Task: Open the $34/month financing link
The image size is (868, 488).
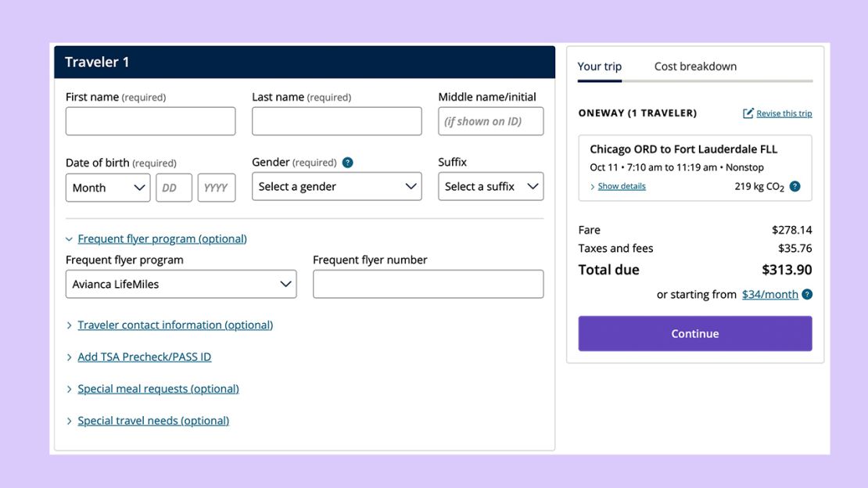Action: point(769,294)
